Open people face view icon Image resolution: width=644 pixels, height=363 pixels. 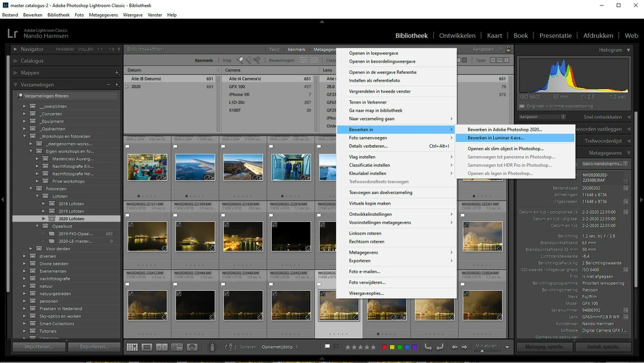[192, 347]
